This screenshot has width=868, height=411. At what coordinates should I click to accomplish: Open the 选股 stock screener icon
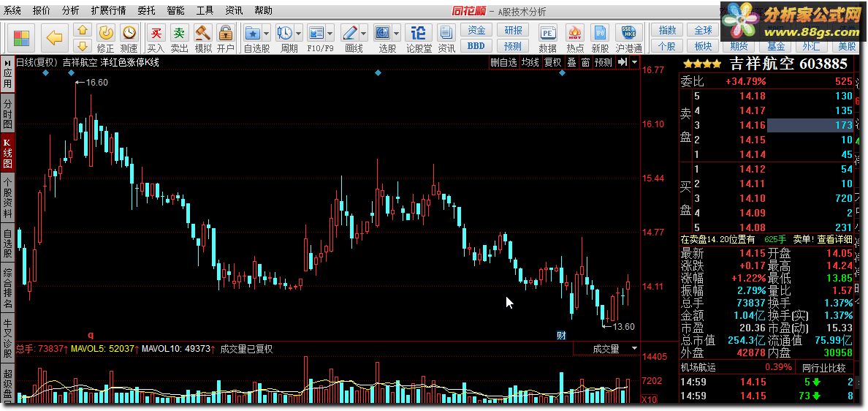(383, 32)
